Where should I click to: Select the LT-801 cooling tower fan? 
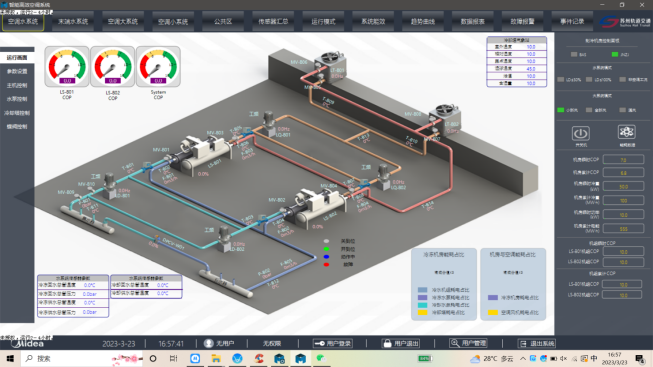[x=330, y=65]
